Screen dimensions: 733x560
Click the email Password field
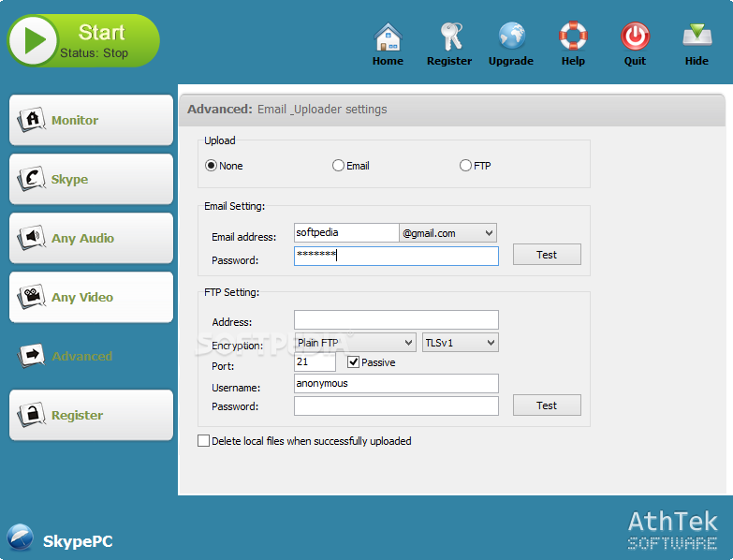396,256
